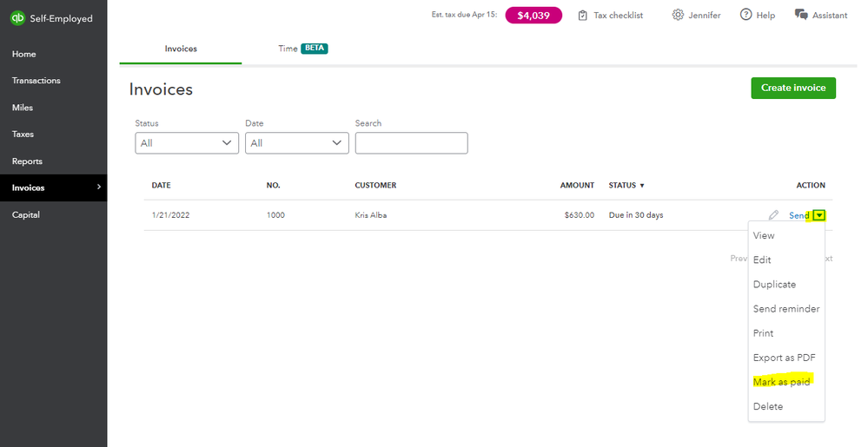Choose Print from the action menu

764,333
